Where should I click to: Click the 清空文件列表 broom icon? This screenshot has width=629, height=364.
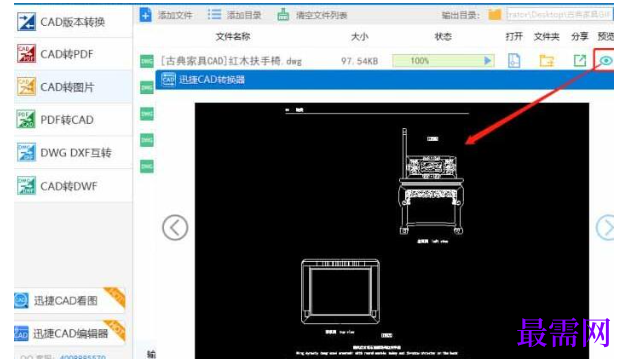(x=283, y=15)
